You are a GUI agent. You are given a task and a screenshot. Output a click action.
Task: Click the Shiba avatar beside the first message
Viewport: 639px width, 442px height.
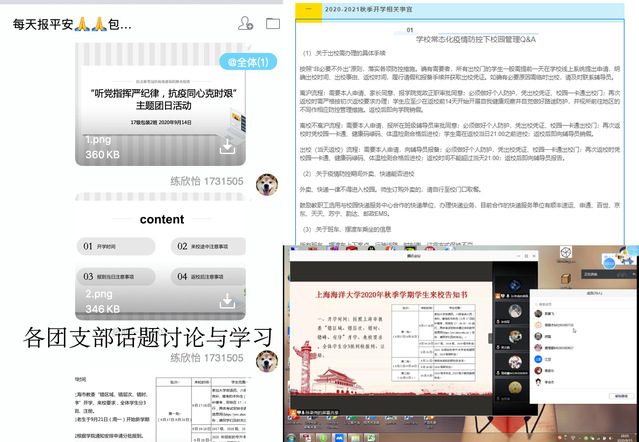click(x=267, y=184)
